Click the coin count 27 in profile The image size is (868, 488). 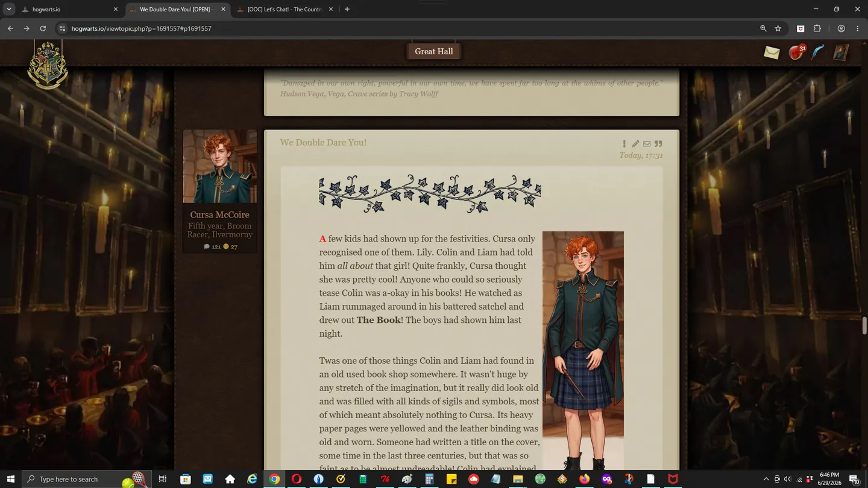[x=230, y=246]
